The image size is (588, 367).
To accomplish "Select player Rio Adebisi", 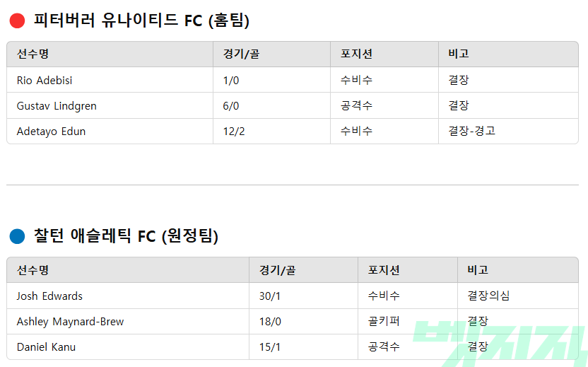I will click(45, 80).
